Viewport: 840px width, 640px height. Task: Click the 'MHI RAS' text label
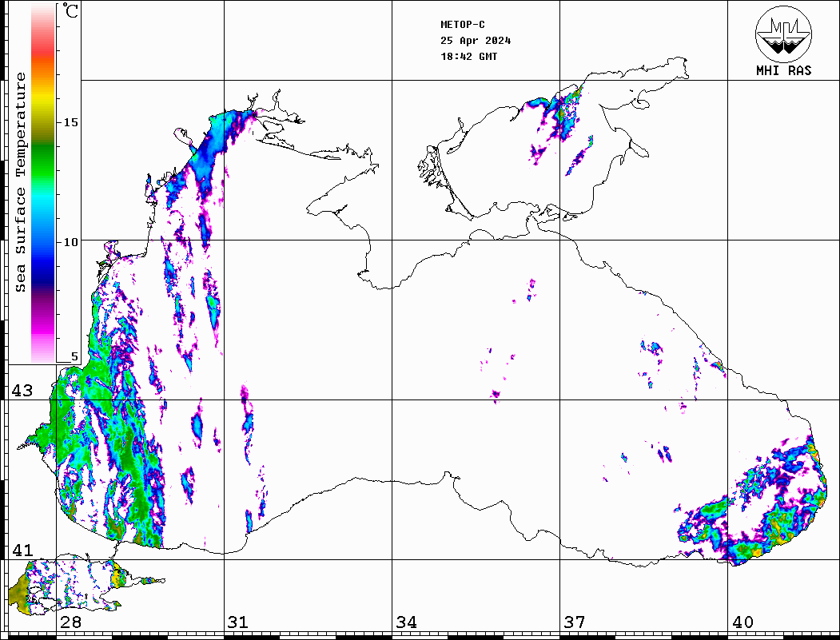[784, 70]
